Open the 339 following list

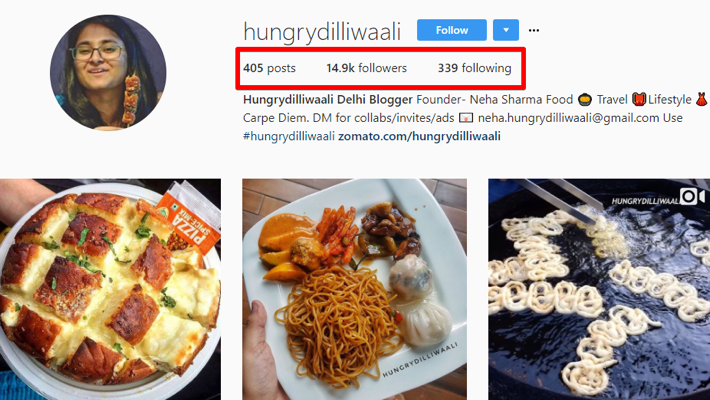click(474, 68)
